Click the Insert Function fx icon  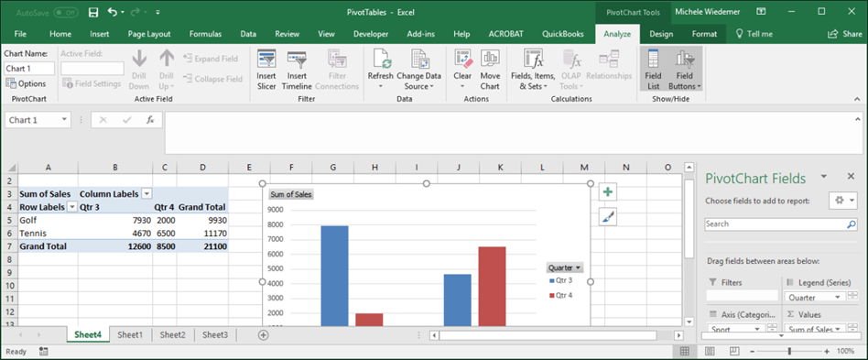[150, 120]
